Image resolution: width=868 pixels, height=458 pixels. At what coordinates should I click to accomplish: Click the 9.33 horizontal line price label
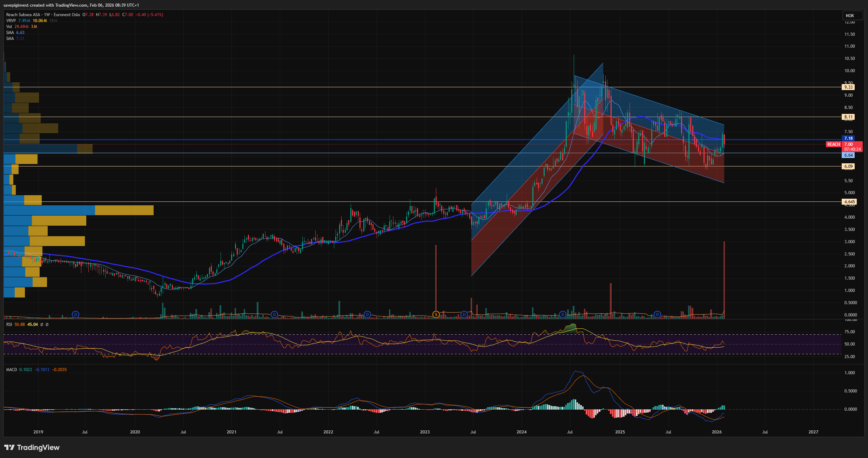pyautogui.click(x=848, y=87)
